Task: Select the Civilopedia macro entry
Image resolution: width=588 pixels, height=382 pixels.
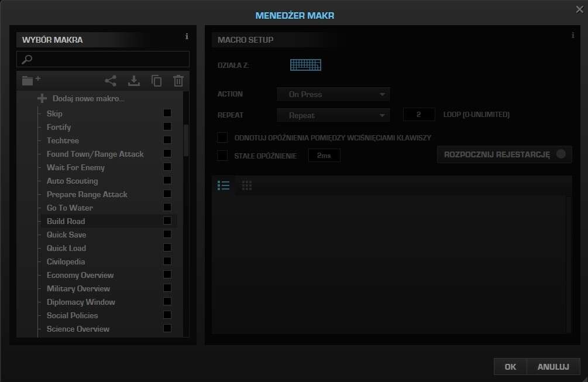Action: click(x=66, y=261)
